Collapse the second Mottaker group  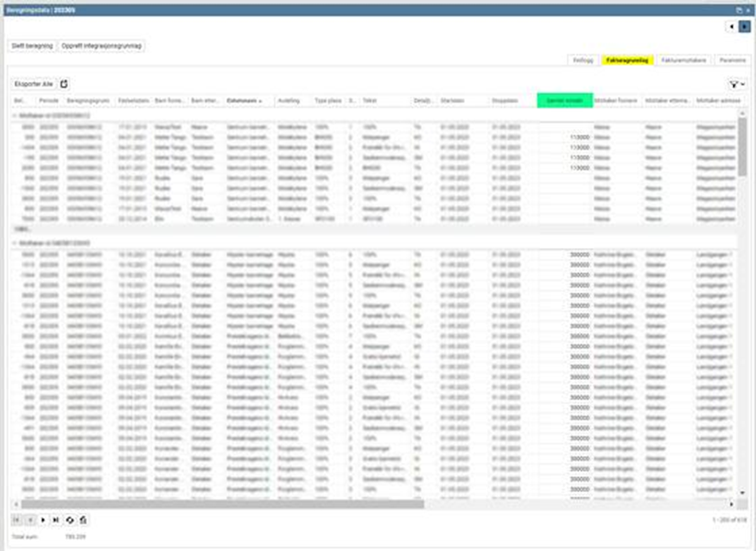(14, 244)
